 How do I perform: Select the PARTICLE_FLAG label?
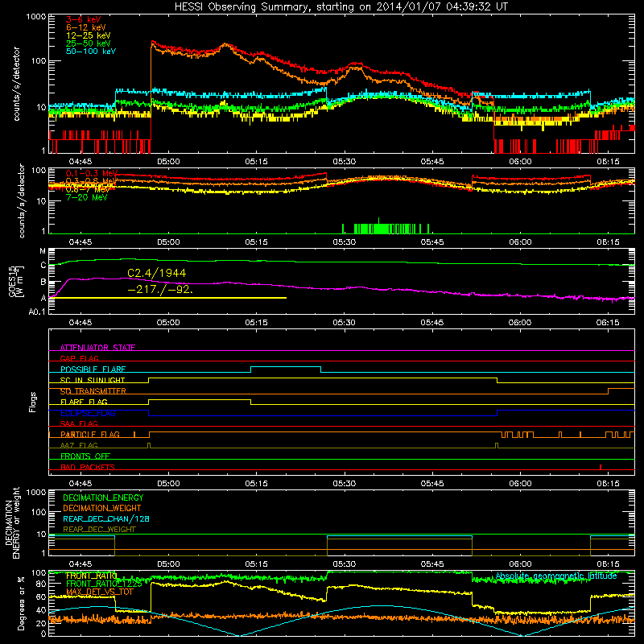tap(90, 434)
